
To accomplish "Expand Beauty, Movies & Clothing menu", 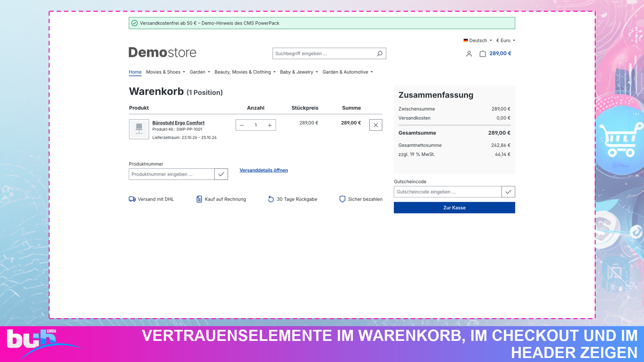I will [x=245, y=72].
